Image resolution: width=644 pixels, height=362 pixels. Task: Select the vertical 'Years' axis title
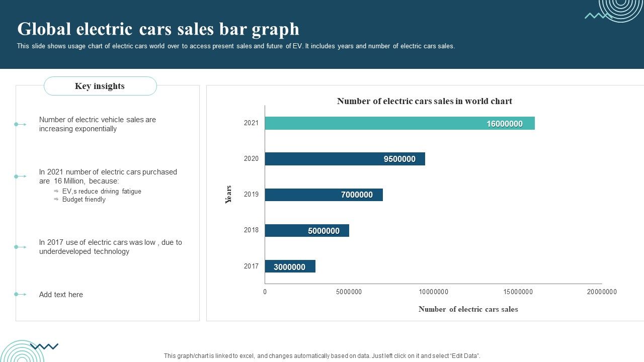pos(228,195)
